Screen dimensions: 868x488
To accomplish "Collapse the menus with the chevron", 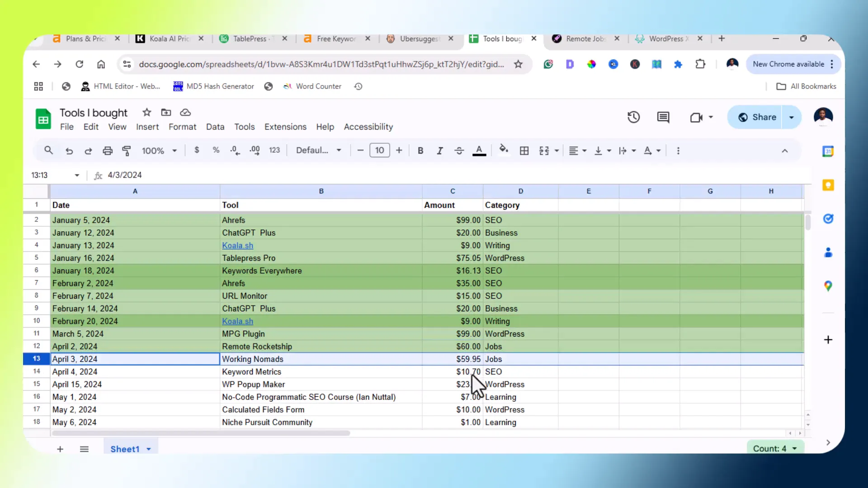I will (785, 151).
